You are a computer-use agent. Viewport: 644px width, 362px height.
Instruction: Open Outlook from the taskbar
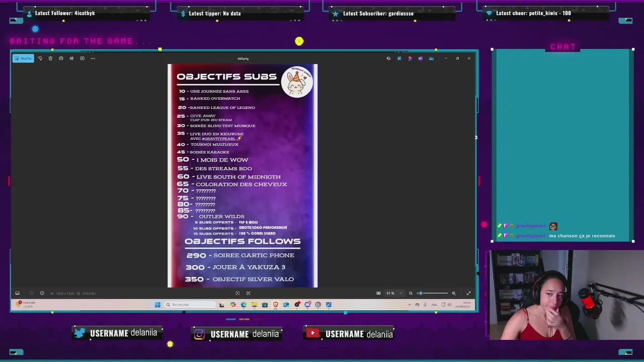coord(286,304)
